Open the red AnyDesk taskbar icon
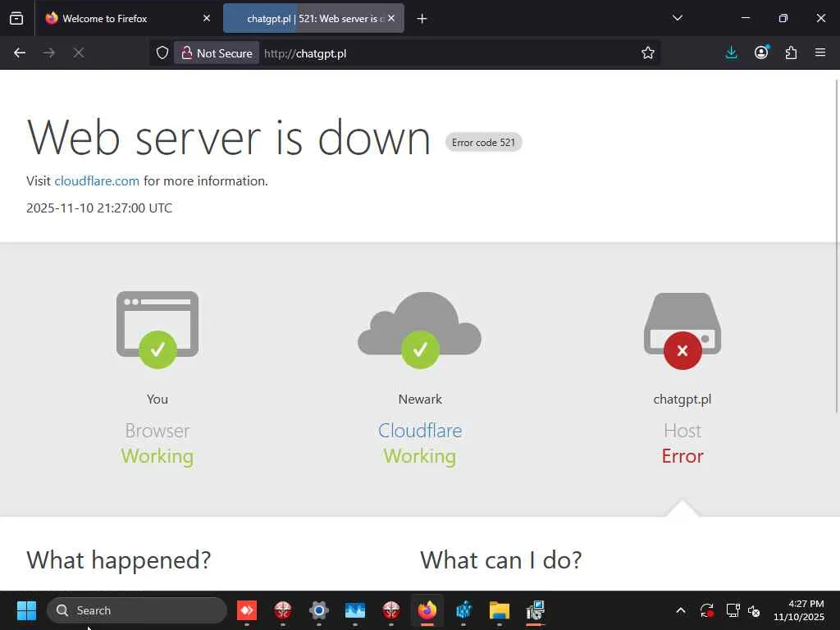Screen dimensions: 840x630 tap(246, 610)
